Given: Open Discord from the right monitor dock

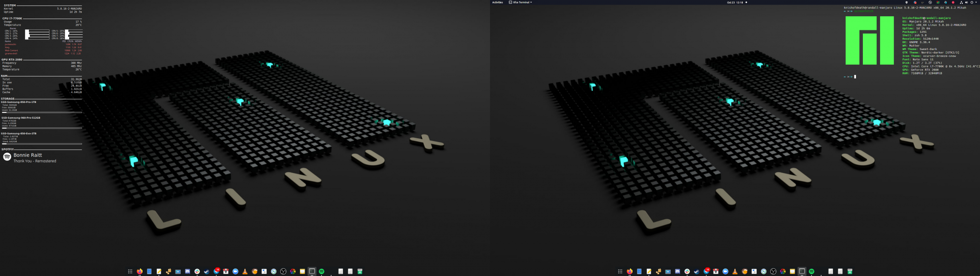Looking at the screenshot, I should point(677,271).
